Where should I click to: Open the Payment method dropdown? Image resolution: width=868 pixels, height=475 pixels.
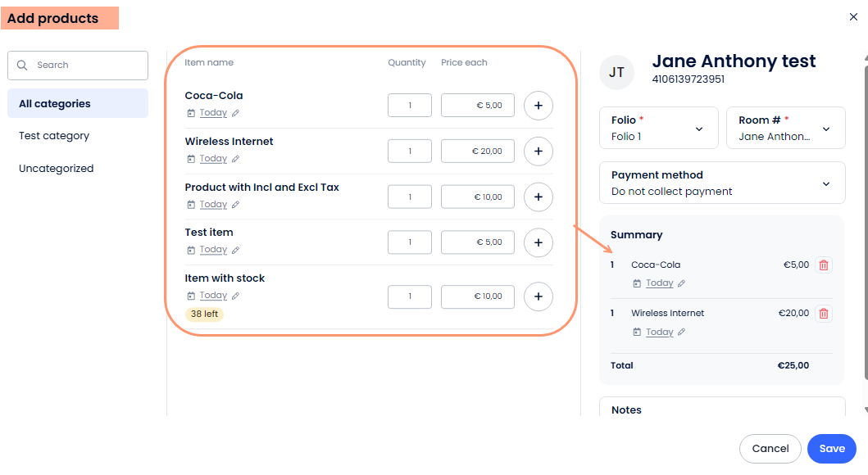click(x=722, y=183)
